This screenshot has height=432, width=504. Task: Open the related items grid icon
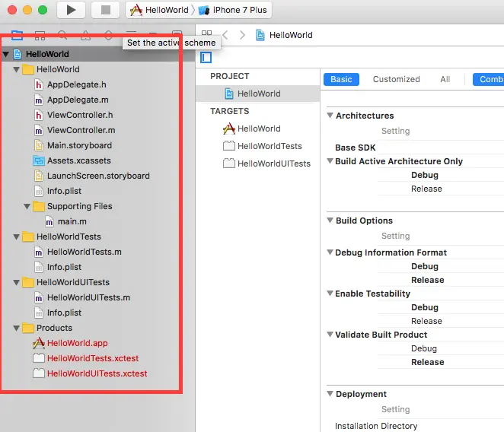[206, 33]
